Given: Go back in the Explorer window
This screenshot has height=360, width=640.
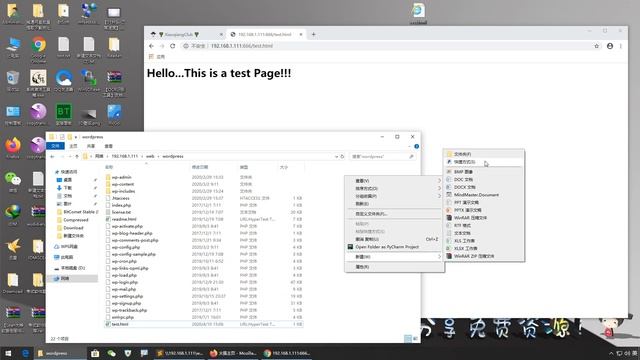Looking at the screenshot, I should 52,156.
